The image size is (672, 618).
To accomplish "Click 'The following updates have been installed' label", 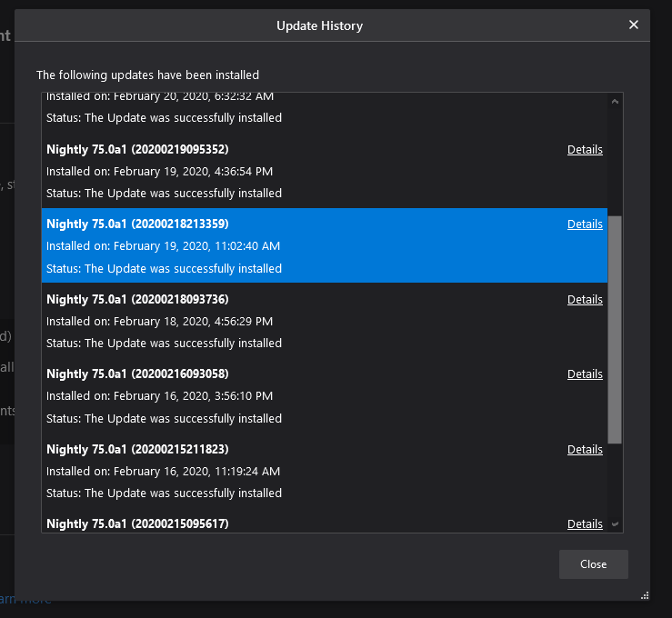I will (147, 75).
